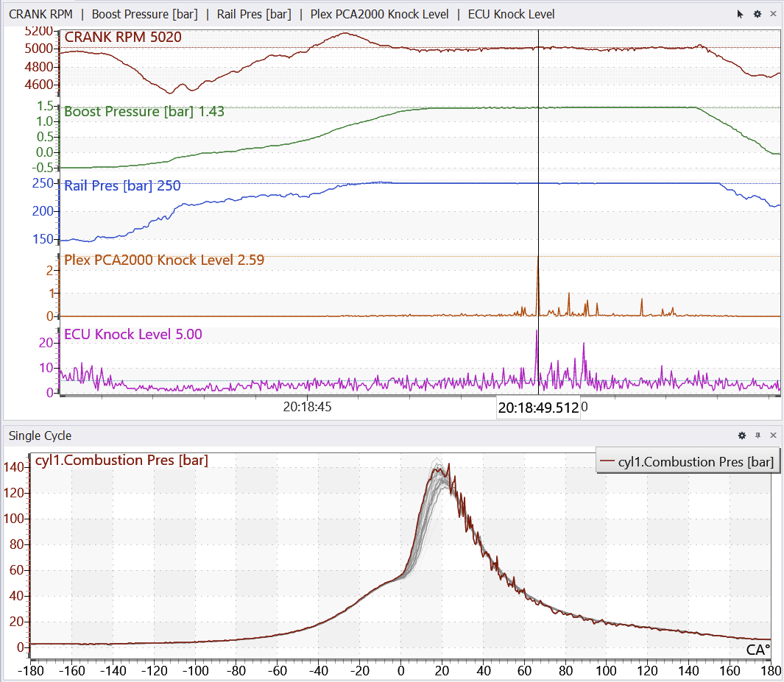This screenshot has height=682, width=784.
Task: Select the Single Cycle panel title
Action: 40,436
